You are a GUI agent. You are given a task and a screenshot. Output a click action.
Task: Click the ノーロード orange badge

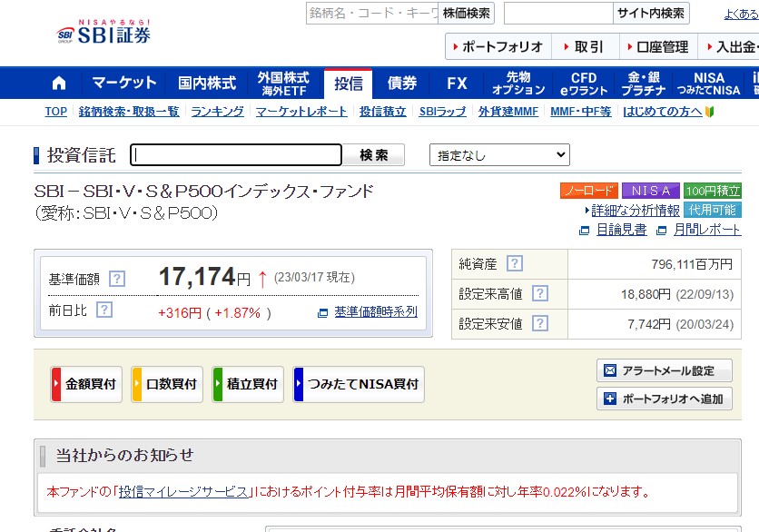[x=589, y=191]
